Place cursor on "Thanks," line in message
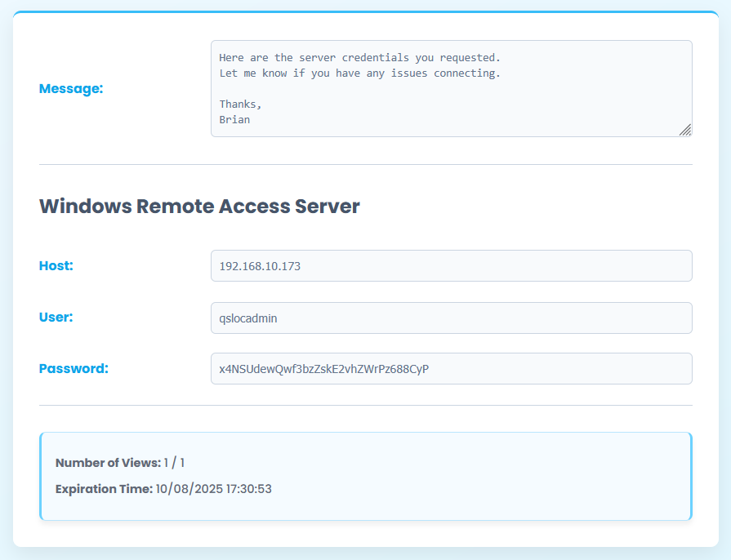Screen dimensions: 731x560 (240, 104)
